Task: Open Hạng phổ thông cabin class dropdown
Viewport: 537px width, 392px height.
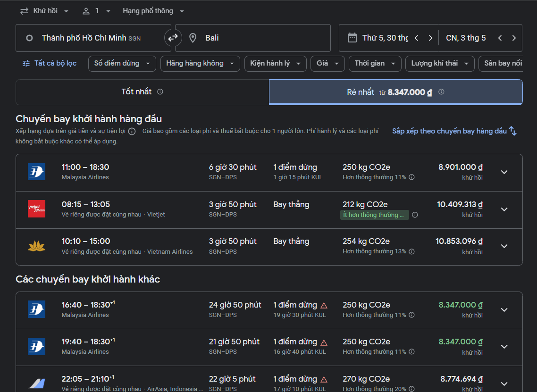Action: 153,11
